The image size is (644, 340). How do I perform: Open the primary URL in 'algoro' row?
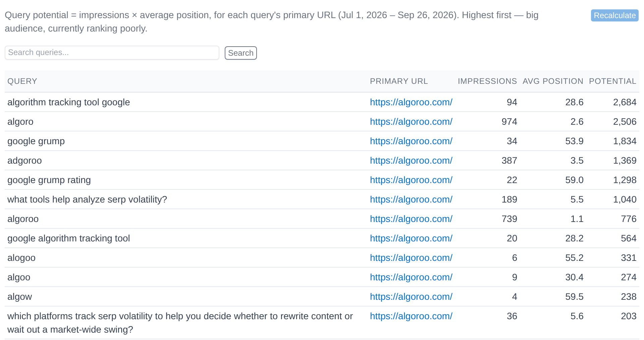pos(411,122)
